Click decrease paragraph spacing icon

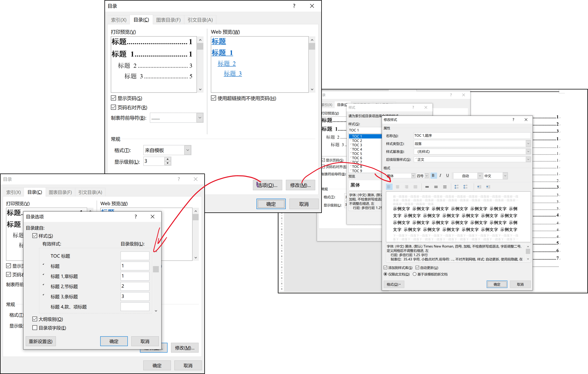tap(465, 187)
